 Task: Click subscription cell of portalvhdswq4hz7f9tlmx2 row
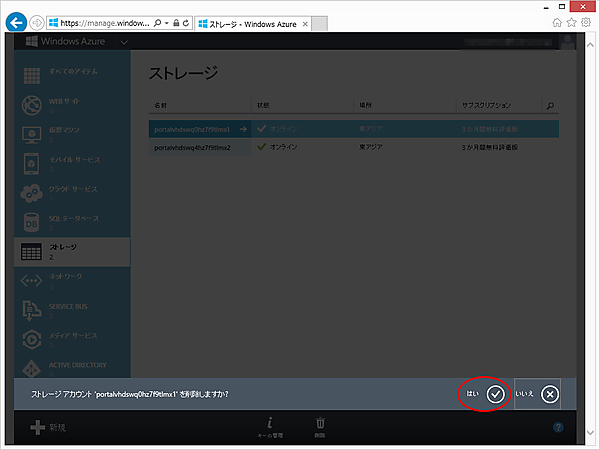489,147
